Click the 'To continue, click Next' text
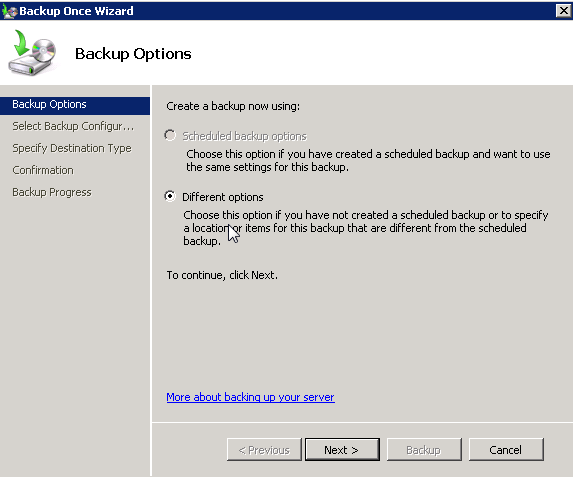573x477 pixels. [222, 275]
